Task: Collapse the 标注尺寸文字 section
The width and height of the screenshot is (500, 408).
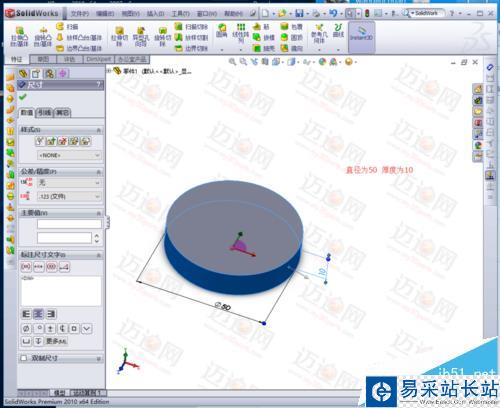Action: (99, 255)
